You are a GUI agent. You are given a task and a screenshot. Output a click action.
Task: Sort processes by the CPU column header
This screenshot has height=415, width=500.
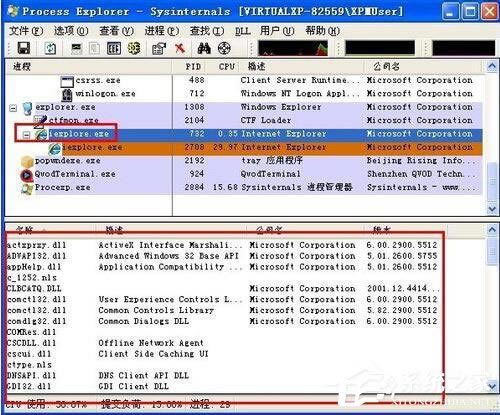(x=227, y=67)
